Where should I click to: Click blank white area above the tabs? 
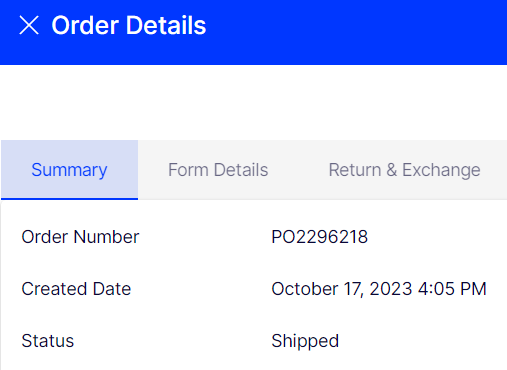[x=253, y=102]
